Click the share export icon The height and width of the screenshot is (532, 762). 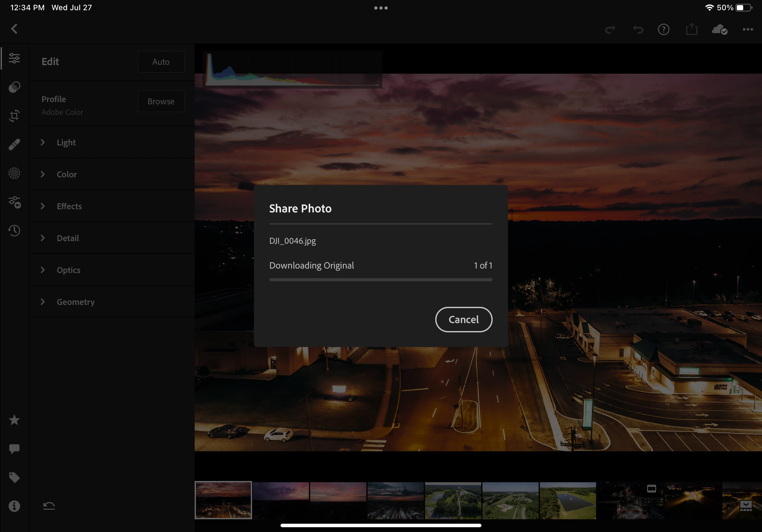pos(692,30)
